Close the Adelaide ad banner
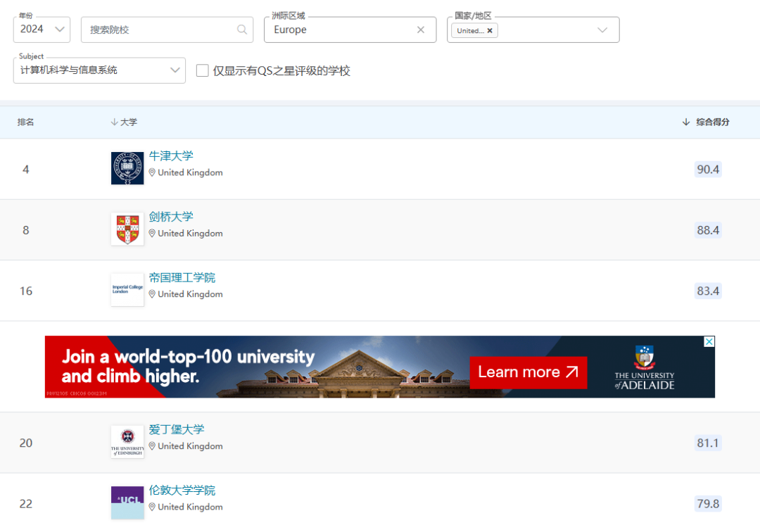The height and width of the screenshot is (532, 760). 709,341
